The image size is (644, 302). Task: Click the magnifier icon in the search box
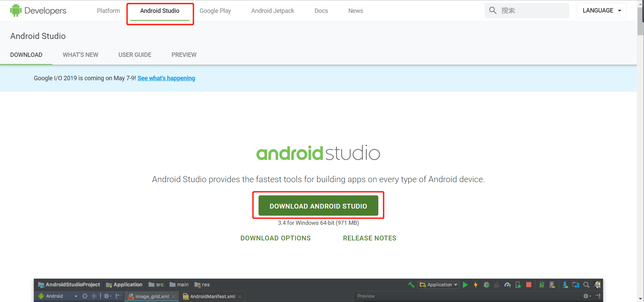point(493,10)
